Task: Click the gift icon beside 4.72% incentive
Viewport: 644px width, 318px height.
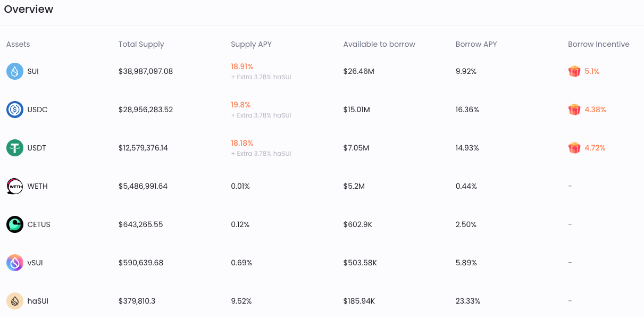Action: pos(574,148)
